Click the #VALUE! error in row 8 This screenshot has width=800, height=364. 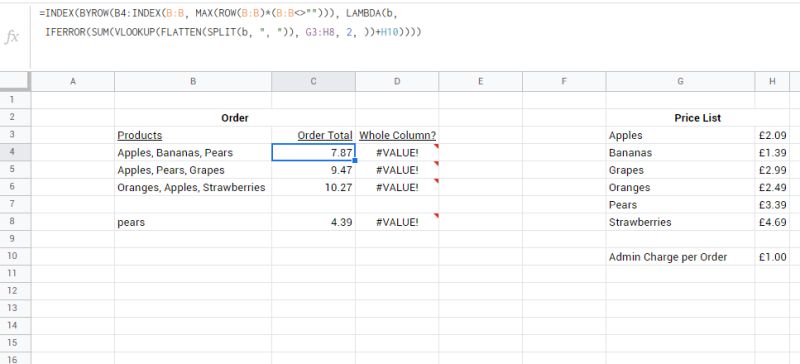click(397, 222)
